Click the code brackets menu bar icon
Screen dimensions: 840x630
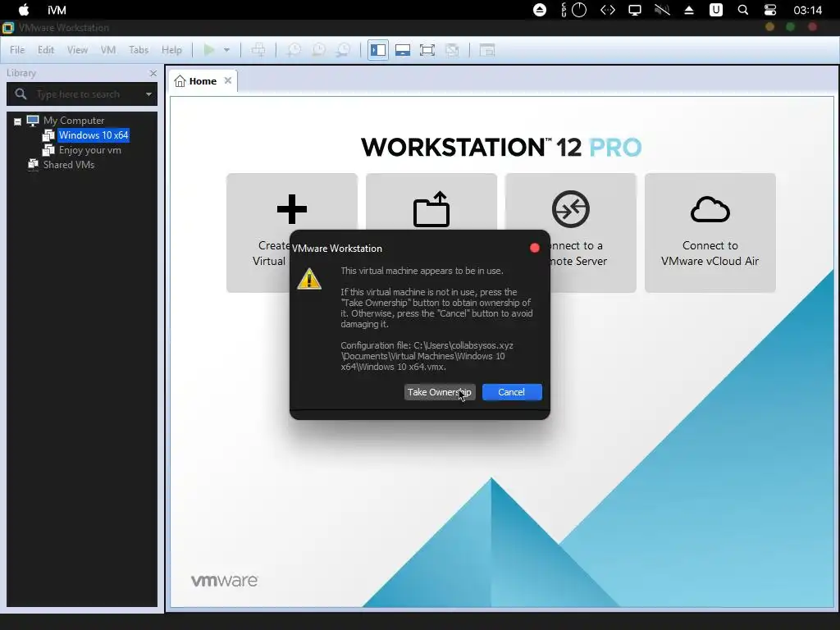pyautogui.click(x=608, y=10)
